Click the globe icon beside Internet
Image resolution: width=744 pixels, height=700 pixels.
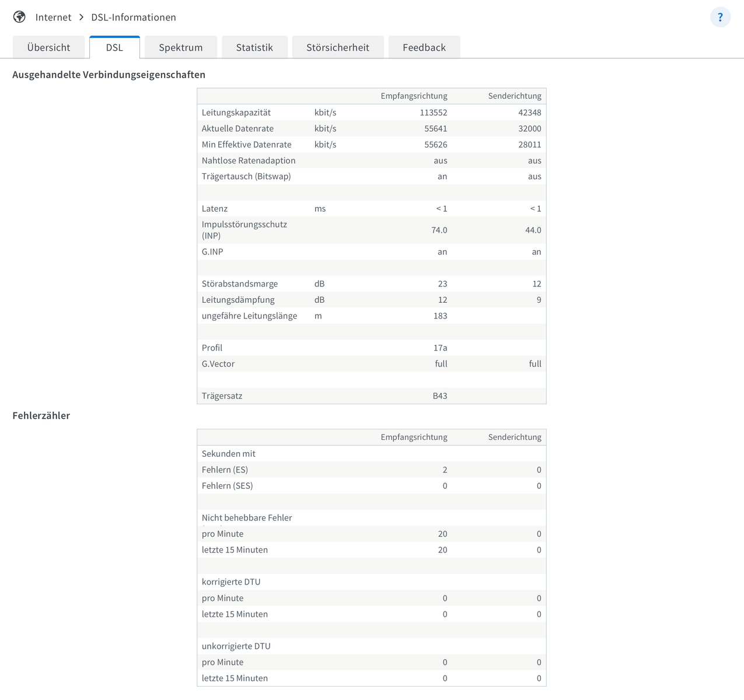coord(19,17)
